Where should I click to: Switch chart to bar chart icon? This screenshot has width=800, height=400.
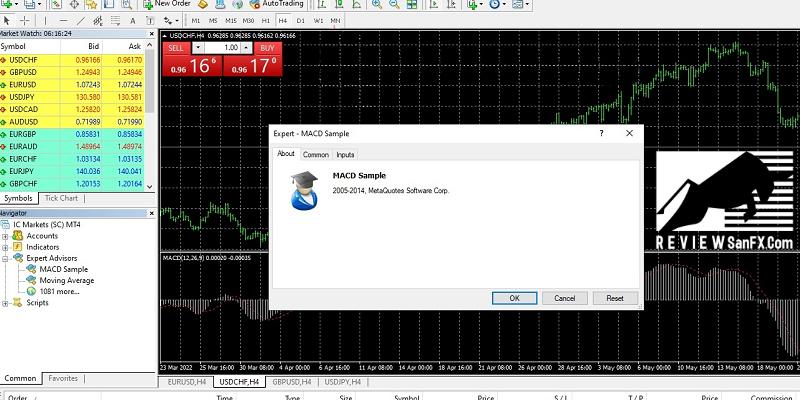(322, 4)
